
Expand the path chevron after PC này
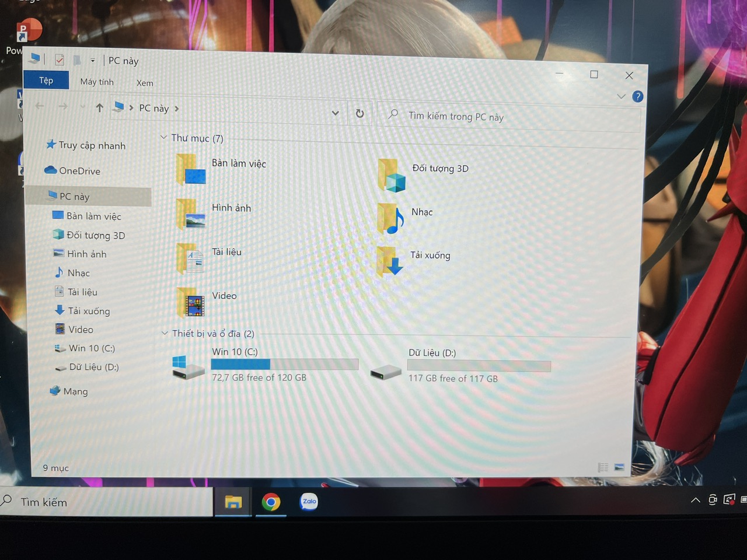[x=176, y=108]
